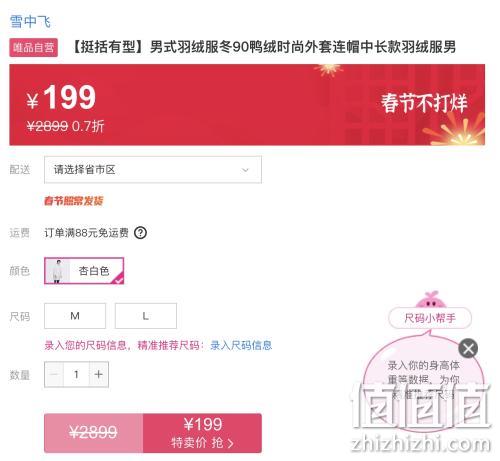Select size M
Viewport: 500px width, 461px height.
click(x=75, y=316)
